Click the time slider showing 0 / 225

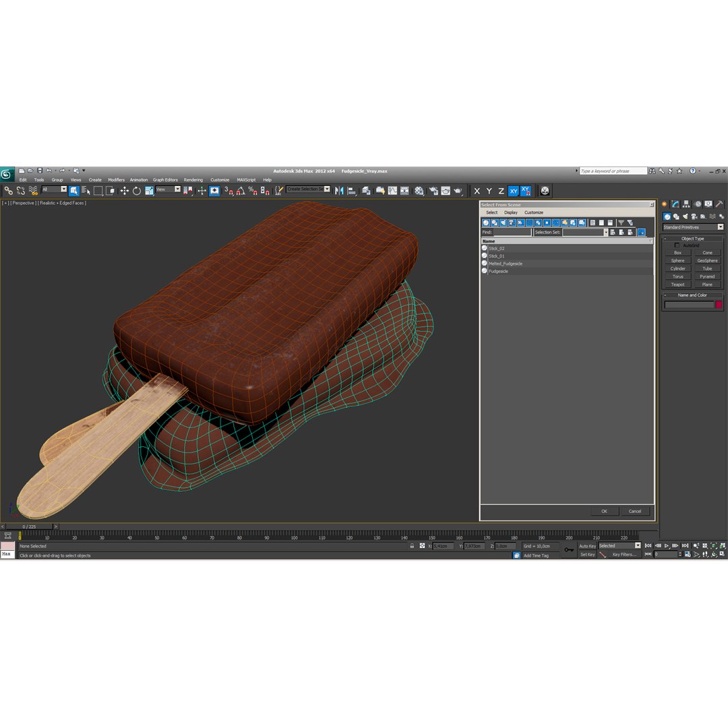point(29,526)
